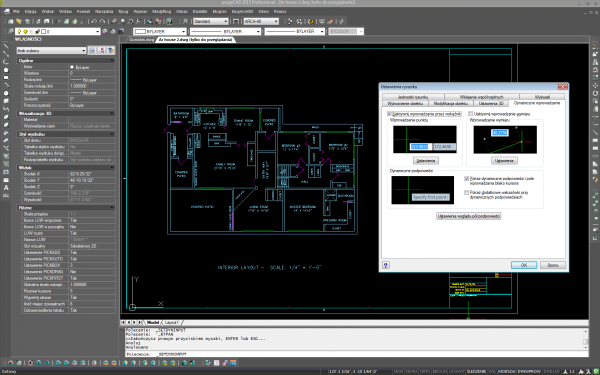Click the top icon in the right vertical toolbar

(595, 46)
